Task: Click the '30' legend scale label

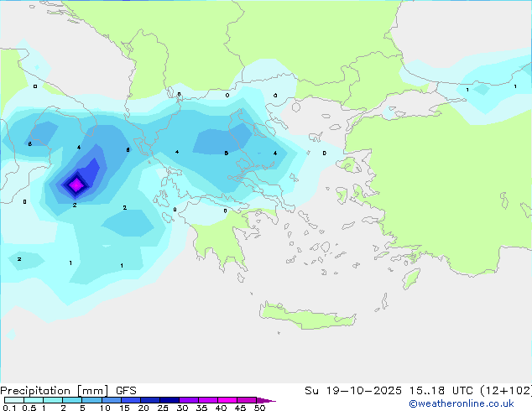Action: (x=182, y=408)
